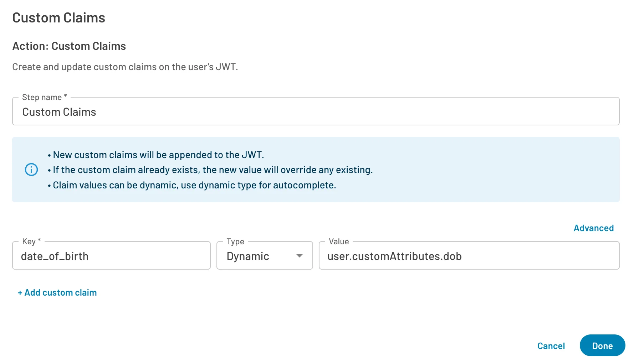Click the Custom Claims dialog heading
Image resolution: width=634 pixels, height=364 pixels.
point(59,17)
